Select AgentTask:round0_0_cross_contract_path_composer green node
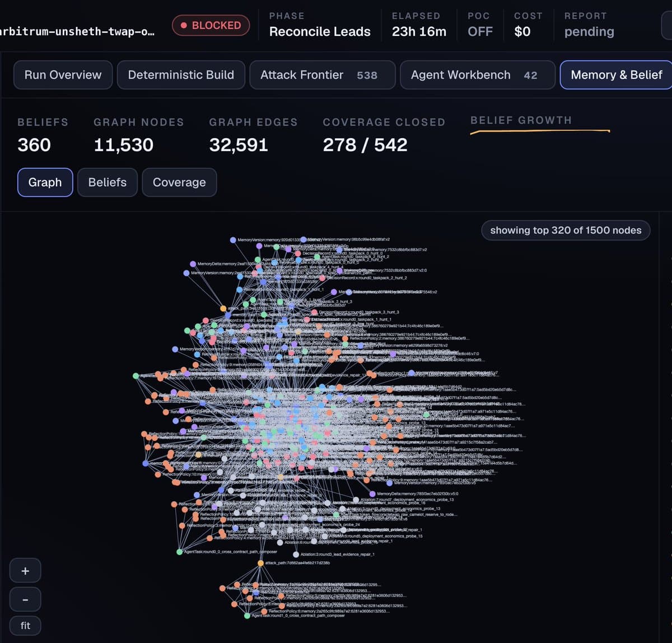The image size is (672, 643). 180,552
